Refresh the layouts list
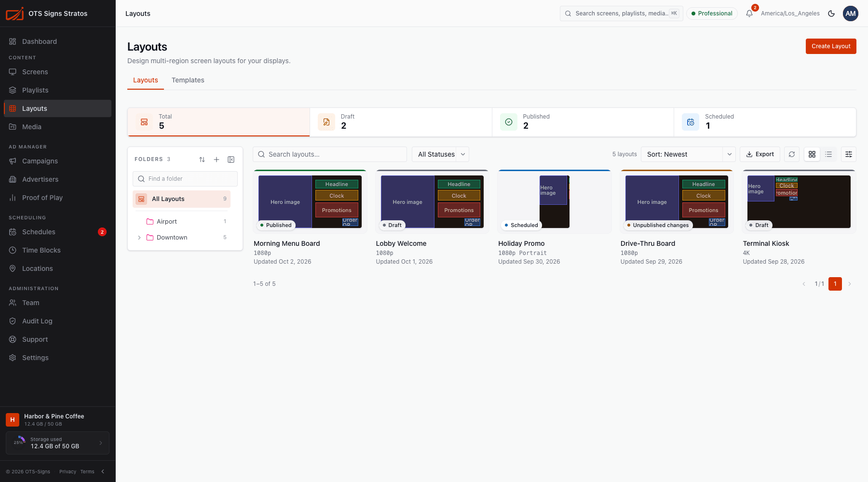This screenshot has width=868, height=482. point(792,154)
